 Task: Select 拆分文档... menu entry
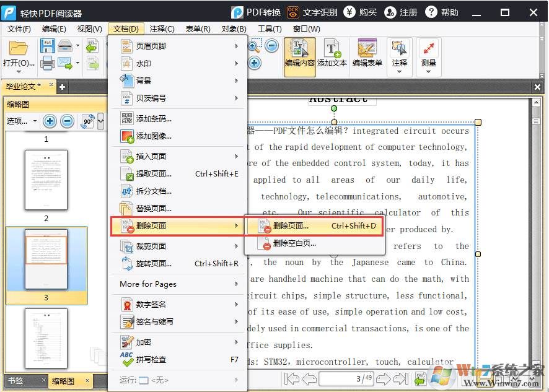pyautogui.click(x=154, y=191)
